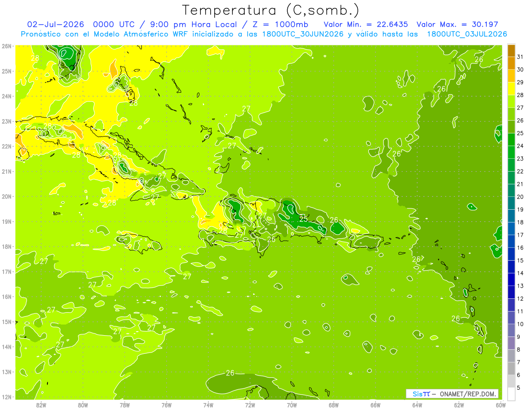Click the 26N latitude axis label
Screen dimensions: 532x411
7,46
